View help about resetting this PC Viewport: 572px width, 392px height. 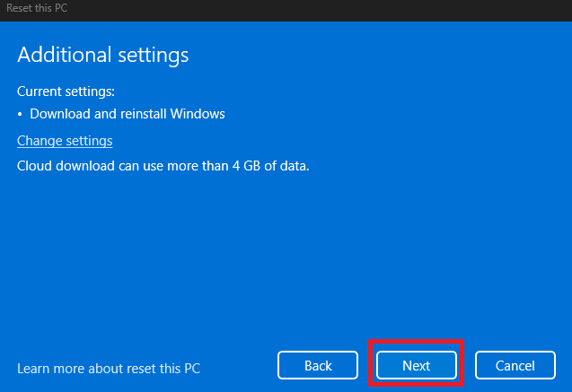click(x=109, y=369)
